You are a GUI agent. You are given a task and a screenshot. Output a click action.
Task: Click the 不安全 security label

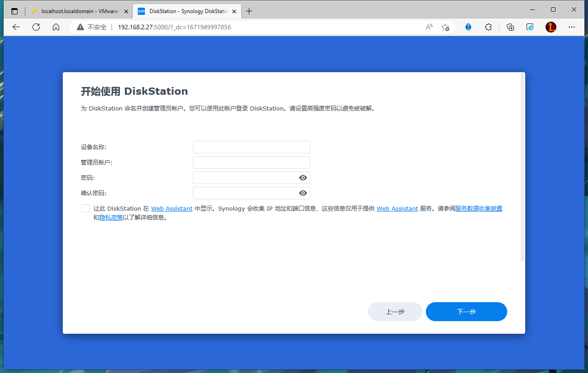pyautogui.click(x=97, y=27)
